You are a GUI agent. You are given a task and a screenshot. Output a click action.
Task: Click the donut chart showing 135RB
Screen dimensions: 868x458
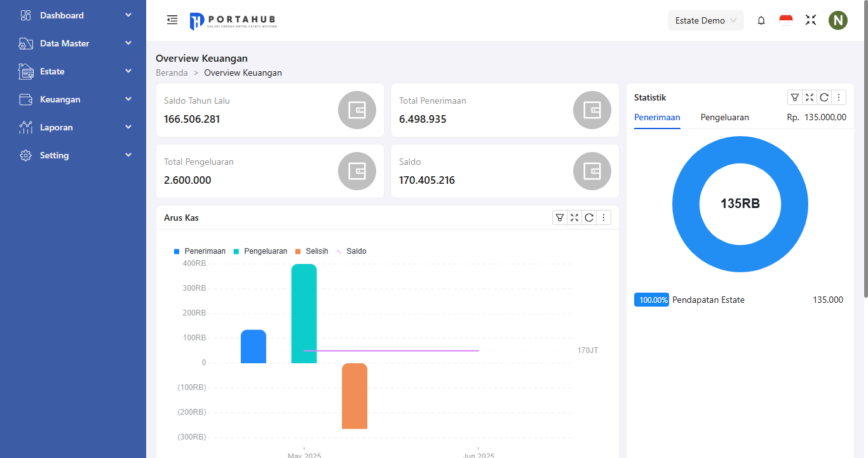[x=740, y=204]
